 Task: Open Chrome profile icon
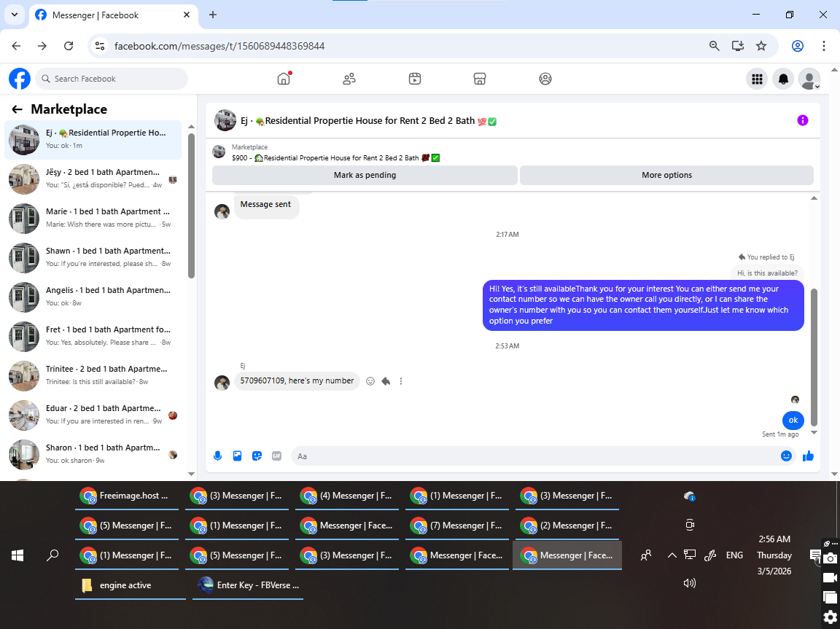pos(798,46)
